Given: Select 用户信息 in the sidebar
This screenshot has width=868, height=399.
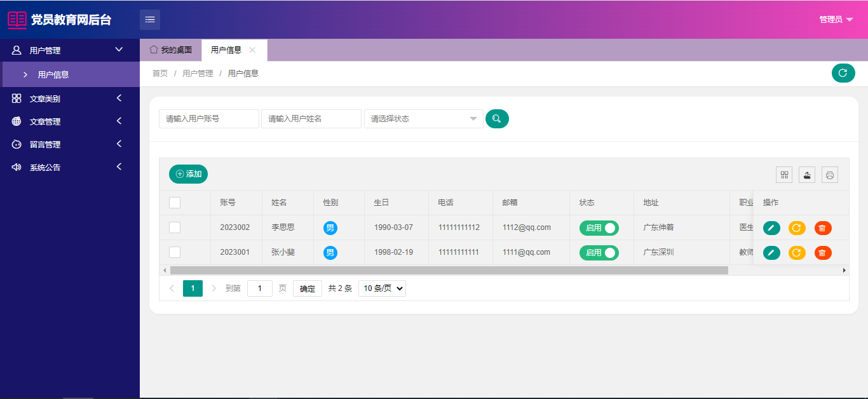Looking at the screenshot, I should [x=70, y=74].
